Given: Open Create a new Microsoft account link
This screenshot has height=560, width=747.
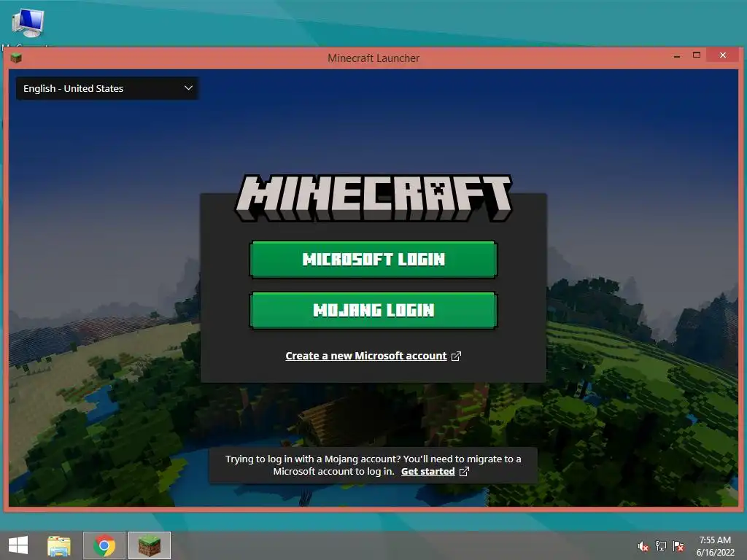Looking at the screenshot, I should [x=366, y=356].
